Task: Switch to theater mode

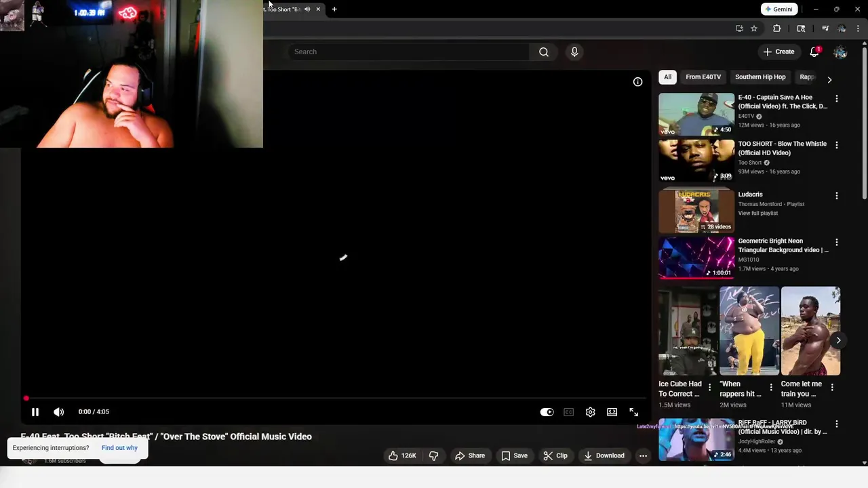Action: click(x=612, y=411)
